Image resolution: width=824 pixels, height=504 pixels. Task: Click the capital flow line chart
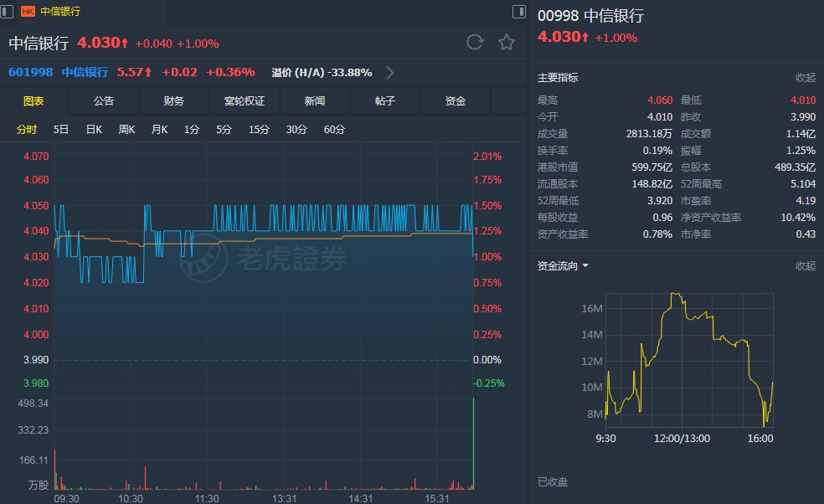coord(689,360)
